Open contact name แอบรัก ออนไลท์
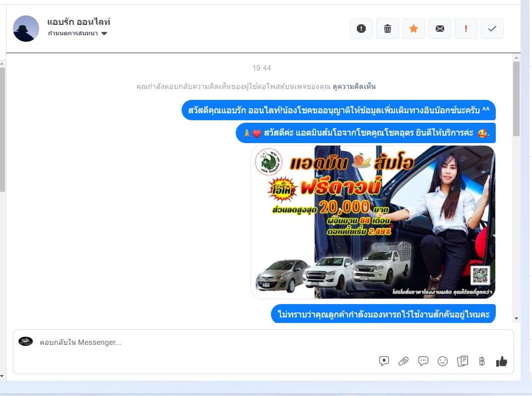This screenshot has height=396, width=532. 78,22
